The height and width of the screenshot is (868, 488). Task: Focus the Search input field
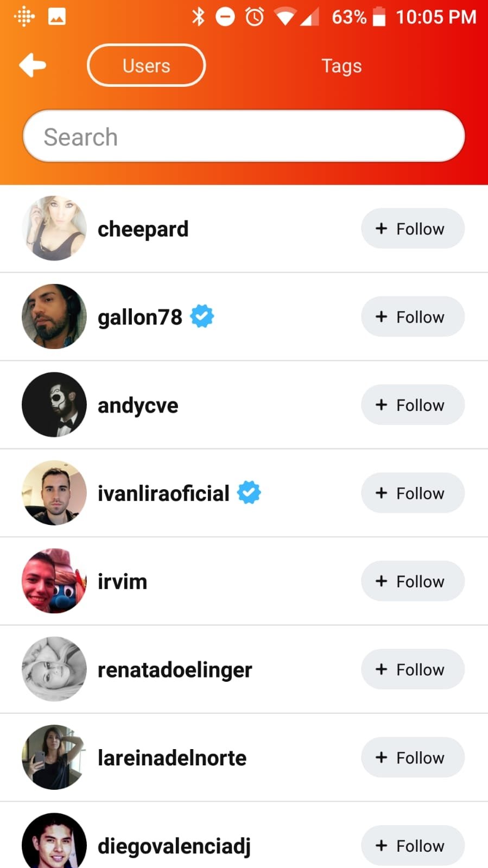(x=244, y=136)
